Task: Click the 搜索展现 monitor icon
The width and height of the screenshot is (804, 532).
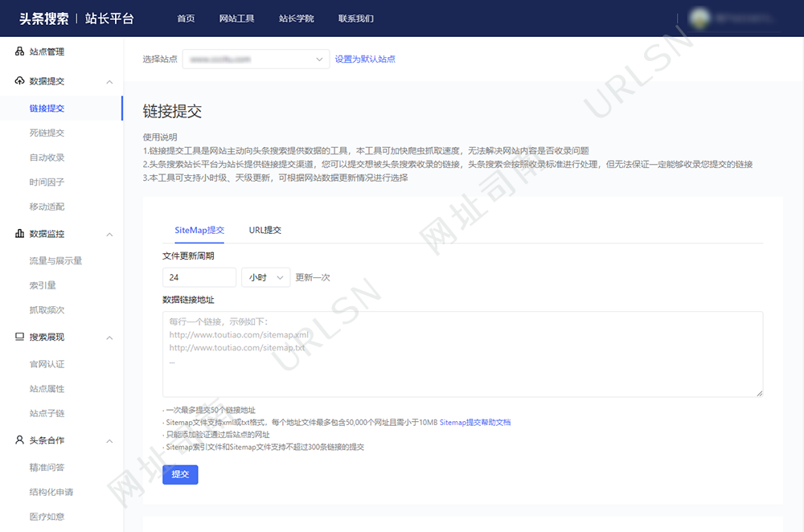Action: pos(20,338)
